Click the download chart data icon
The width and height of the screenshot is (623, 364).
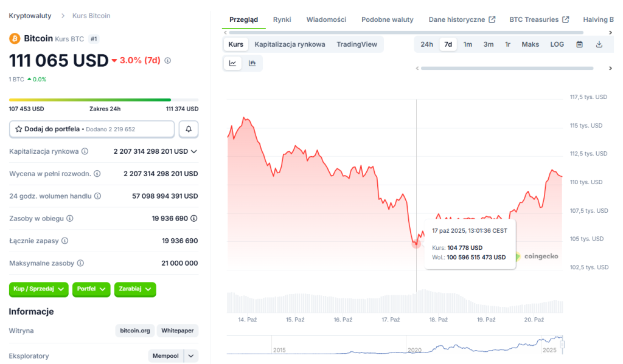[x=599, y=44]
